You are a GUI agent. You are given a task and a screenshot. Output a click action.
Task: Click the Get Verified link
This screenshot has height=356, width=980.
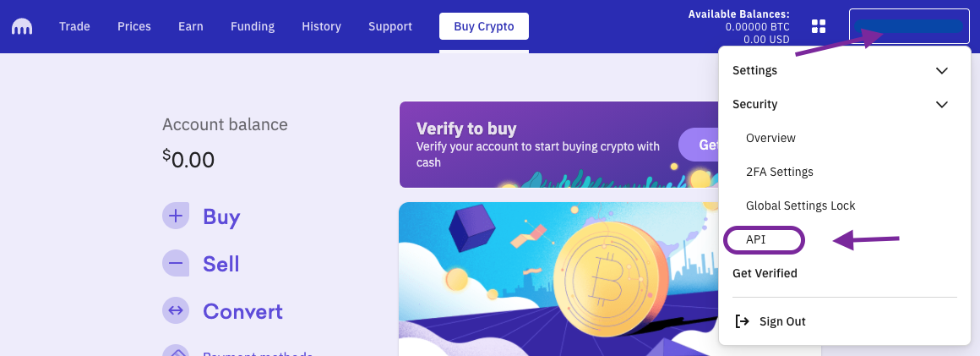pyautogui.click(x=765, y=273)
